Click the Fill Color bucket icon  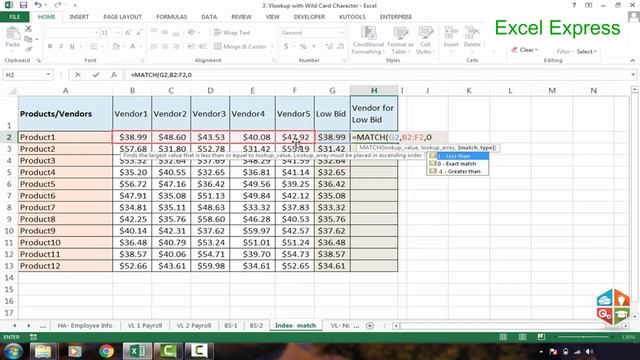pyautogui.click(x=116, y=47)
